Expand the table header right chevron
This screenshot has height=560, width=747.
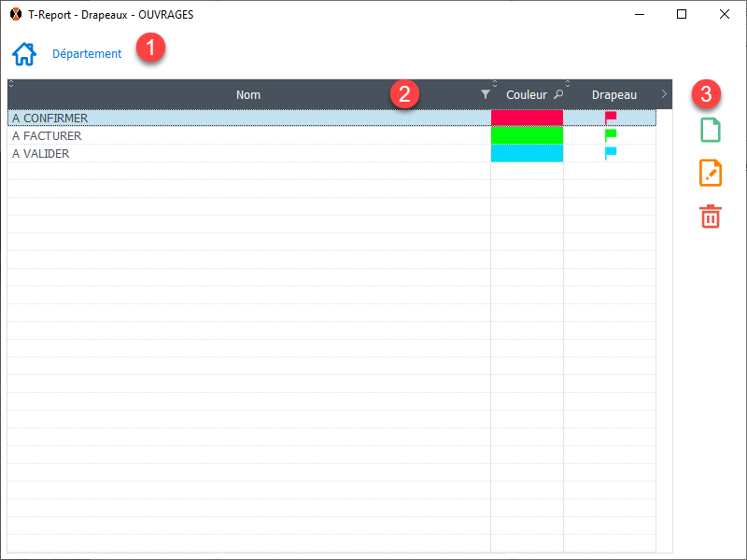click(x=664, y=94)
